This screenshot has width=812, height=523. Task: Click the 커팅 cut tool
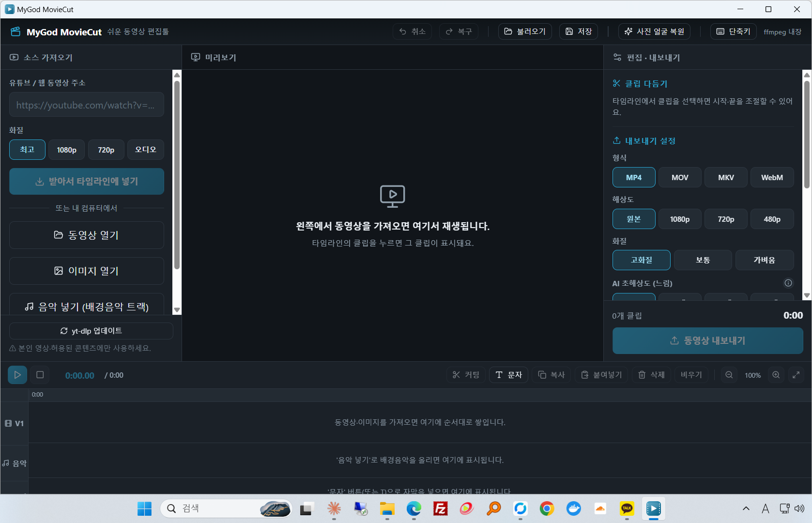(466, 375)
